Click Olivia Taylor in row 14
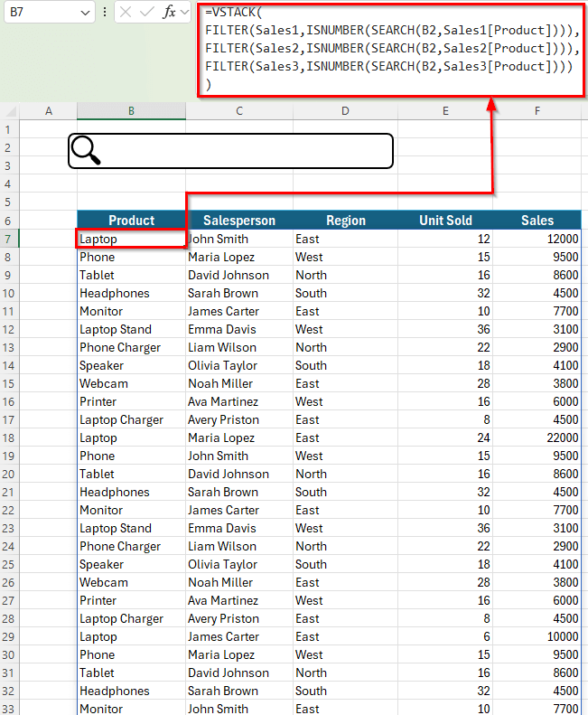Image resolution: width=588 pixels, height=715 pixels. 239,365
